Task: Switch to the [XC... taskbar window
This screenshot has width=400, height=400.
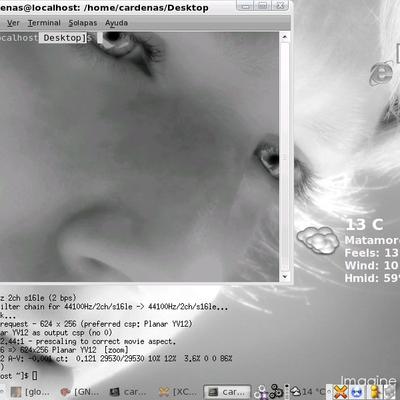Action: pyautogui.click(x=178, y=392)
